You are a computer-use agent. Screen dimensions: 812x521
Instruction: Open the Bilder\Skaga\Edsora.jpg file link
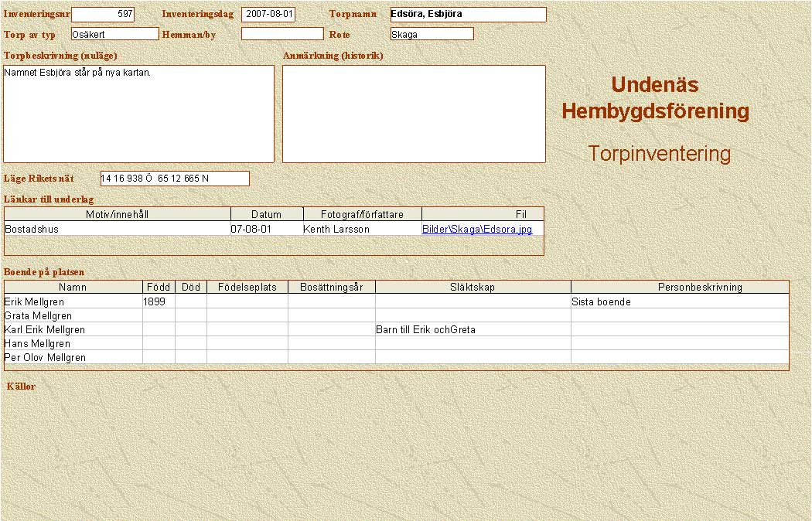click(x=476, y=230)
